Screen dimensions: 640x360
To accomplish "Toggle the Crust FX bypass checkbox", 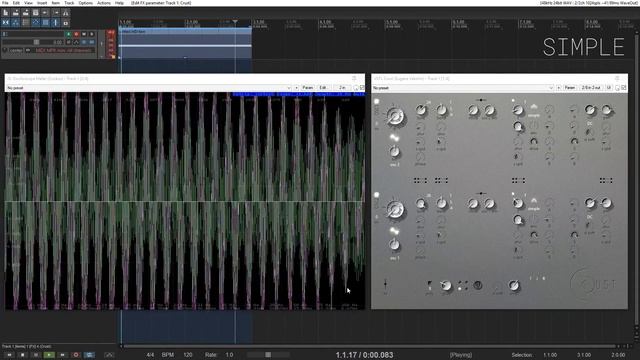I will pyautogui.click(x=624, y=88).
